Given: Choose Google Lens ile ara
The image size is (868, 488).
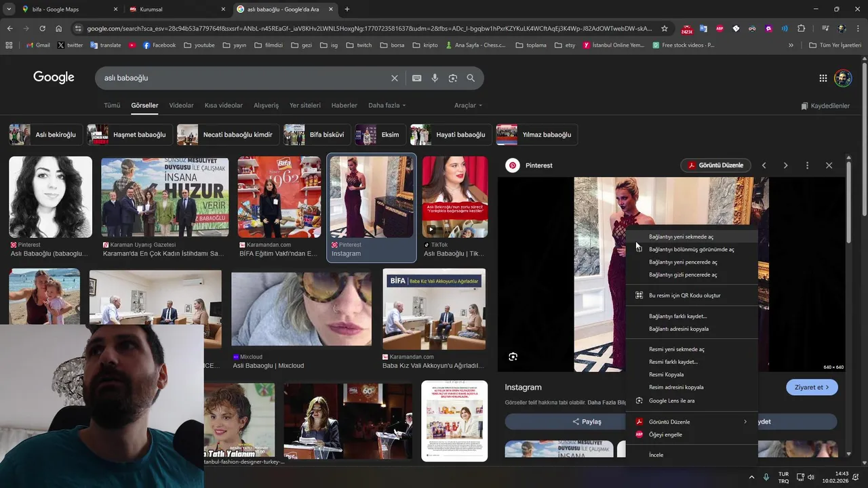Looking at the screenshot, I should pos(692,401).
